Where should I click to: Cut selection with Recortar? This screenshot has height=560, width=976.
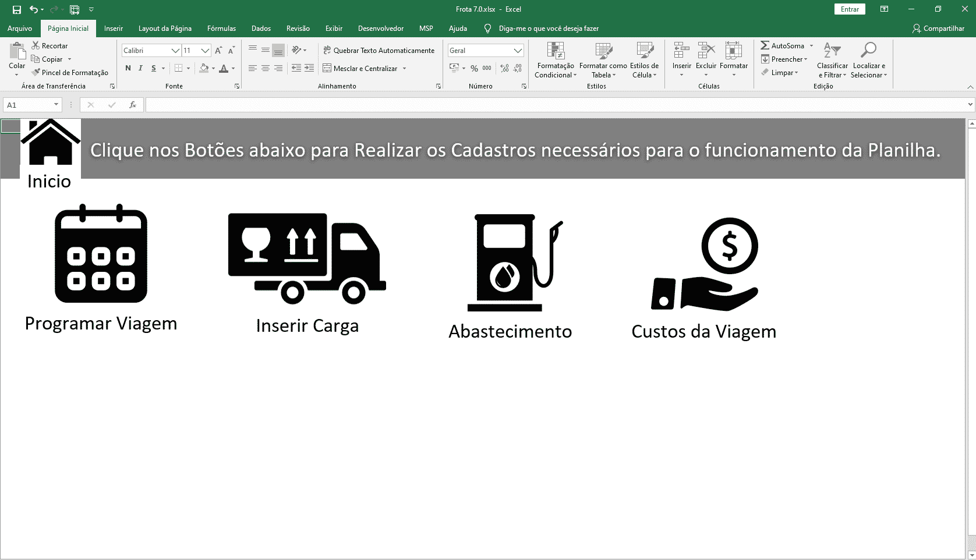(x=50, y=45)
